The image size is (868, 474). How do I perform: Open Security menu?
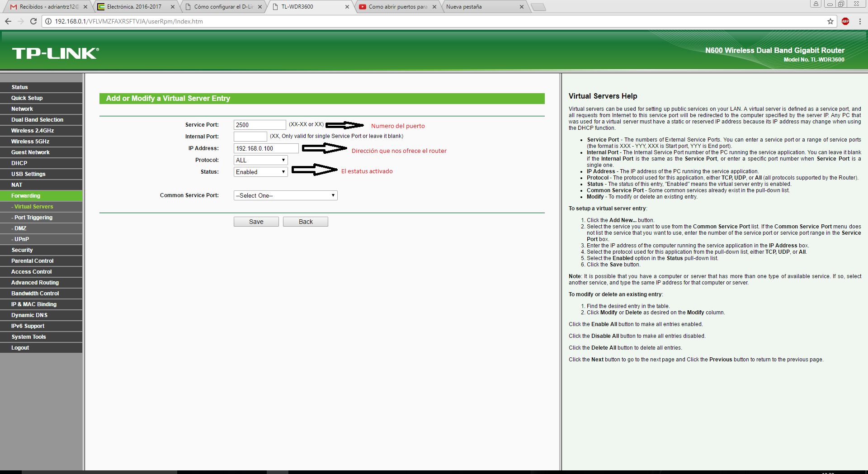click(x=41, y=250)
